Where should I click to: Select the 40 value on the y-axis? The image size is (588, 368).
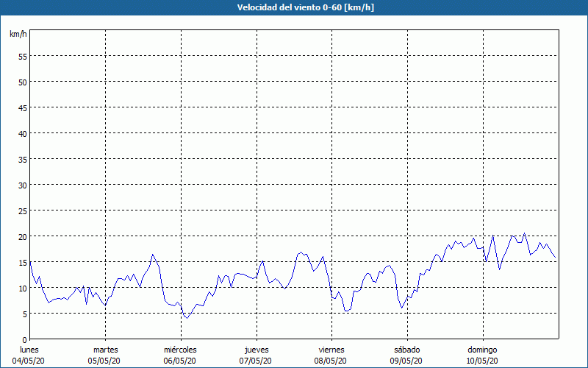tap(23, 134)
